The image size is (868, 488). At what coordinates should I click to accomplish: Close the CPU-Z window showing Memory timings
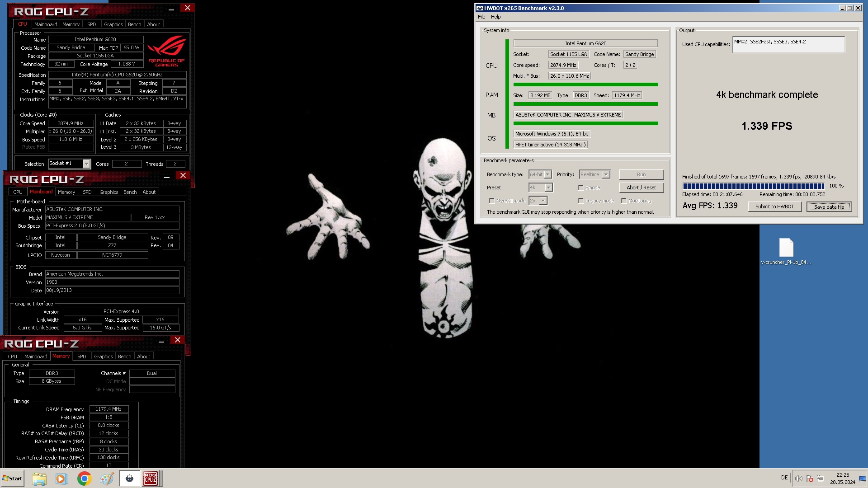[x=178, y=340]
